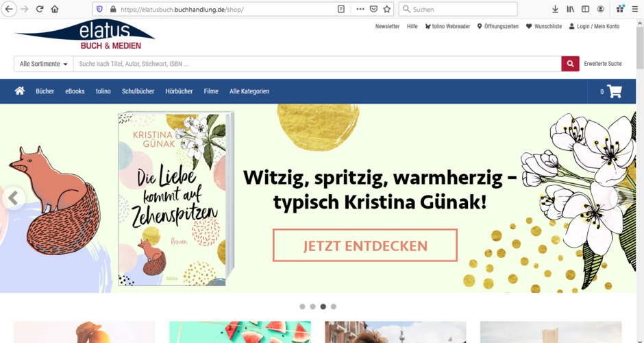Select the fourth carousel dot
Image resolution: width=644 pixels, height=343 pixels.
(x=334, y=307)
